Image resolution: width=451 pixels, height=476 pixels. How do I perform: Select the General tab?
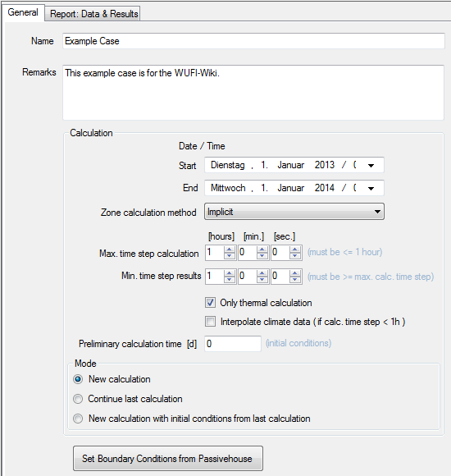click(x=23, y=12)
